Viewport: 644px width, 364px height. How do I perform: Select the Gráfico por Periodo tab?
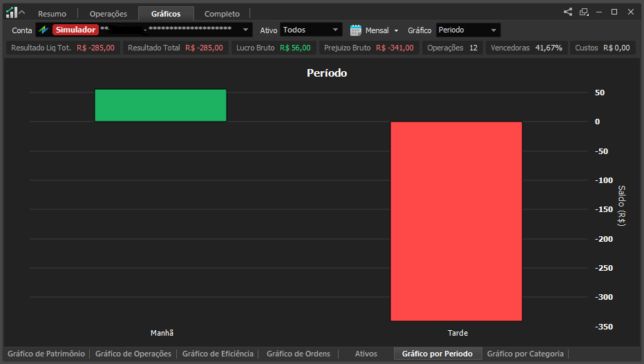437,354
